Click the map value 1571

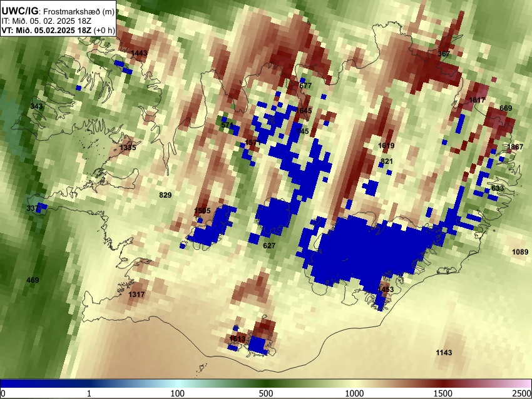(x=253, y=143)
